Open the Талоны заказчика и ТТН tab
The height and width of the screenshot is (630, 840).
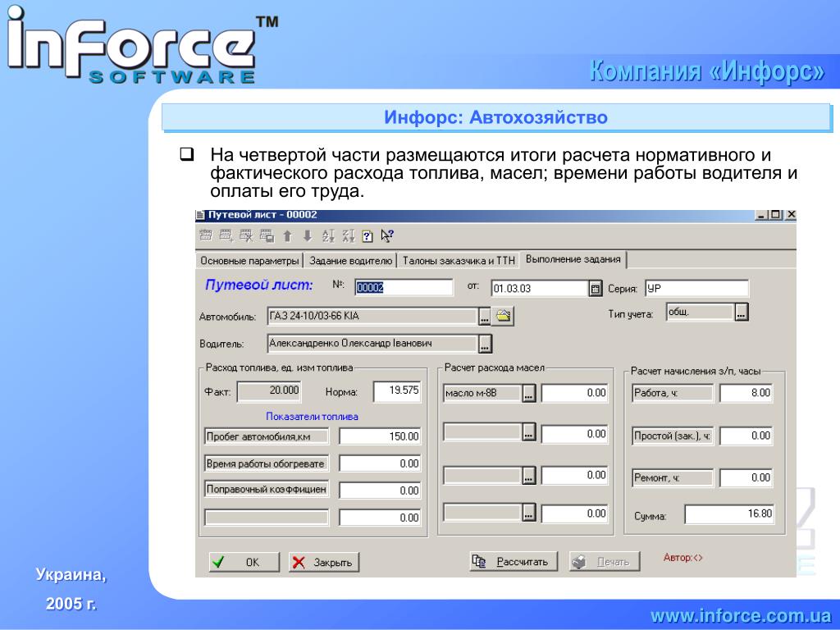459,261
